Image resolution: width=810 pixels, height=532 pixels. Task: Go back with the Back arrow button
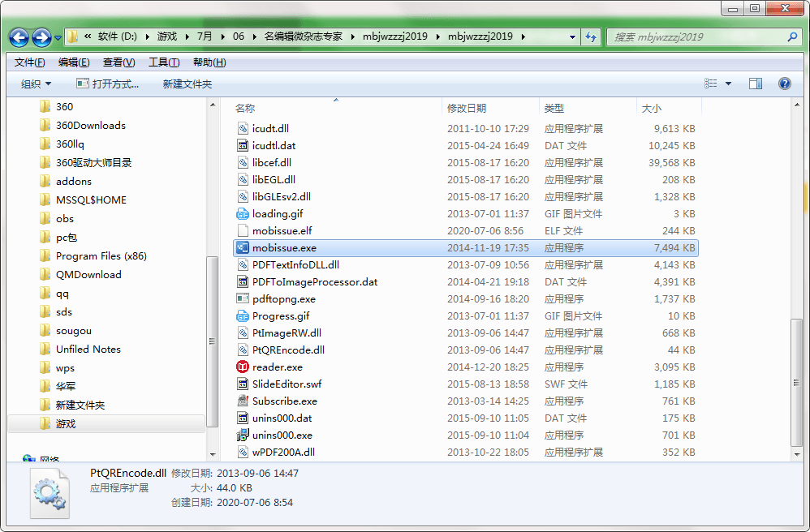[x=19, y=37]
